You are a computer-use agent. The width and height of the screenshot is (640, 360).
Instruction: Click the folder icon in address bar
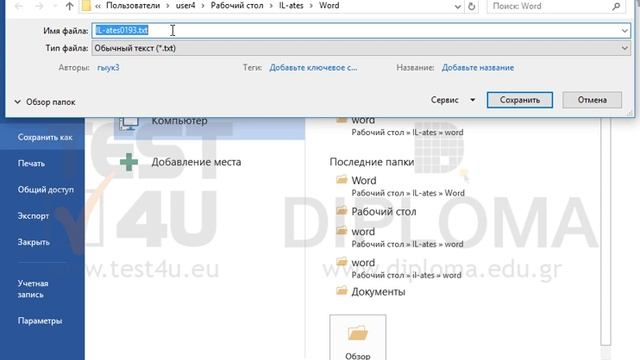pyautogui.click(x=86, y=6)
